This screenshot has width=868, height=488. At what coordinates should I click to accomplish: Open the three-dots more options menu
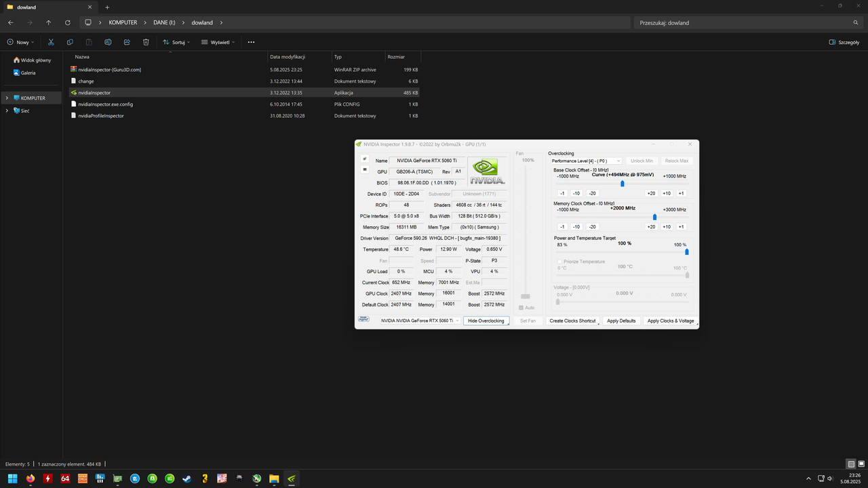pos(251,42)
